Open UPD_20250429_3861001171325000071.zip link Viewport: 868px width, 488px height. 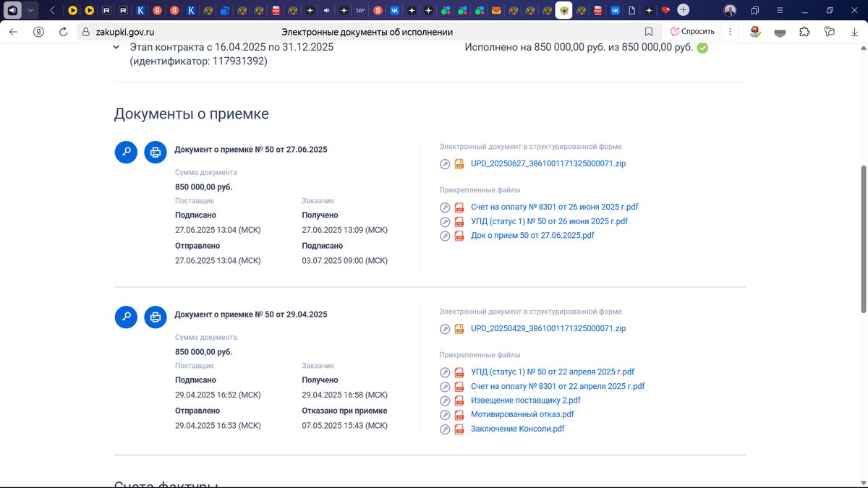548,329
